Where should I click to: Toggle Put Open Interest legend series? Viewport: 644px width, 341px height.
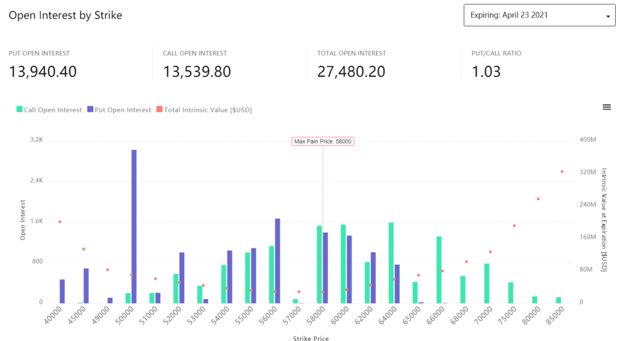point(122,110)
